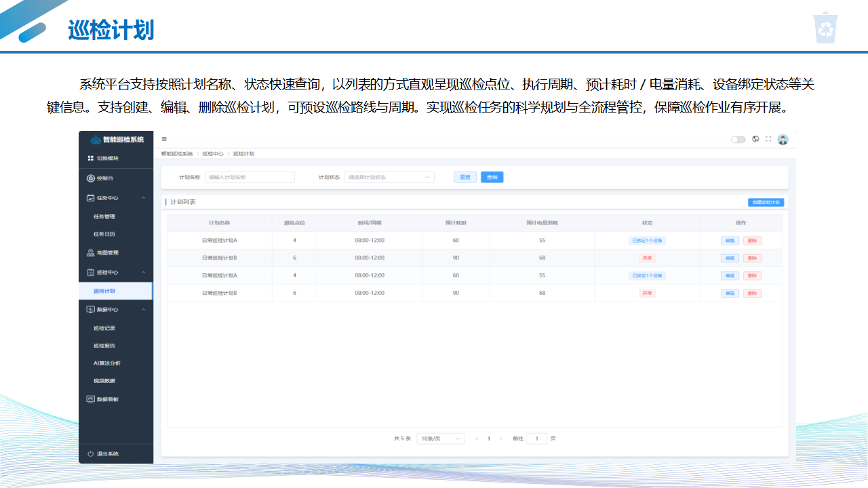
Task: Click the 预计耗时 column header
Action: coord(456,223)
